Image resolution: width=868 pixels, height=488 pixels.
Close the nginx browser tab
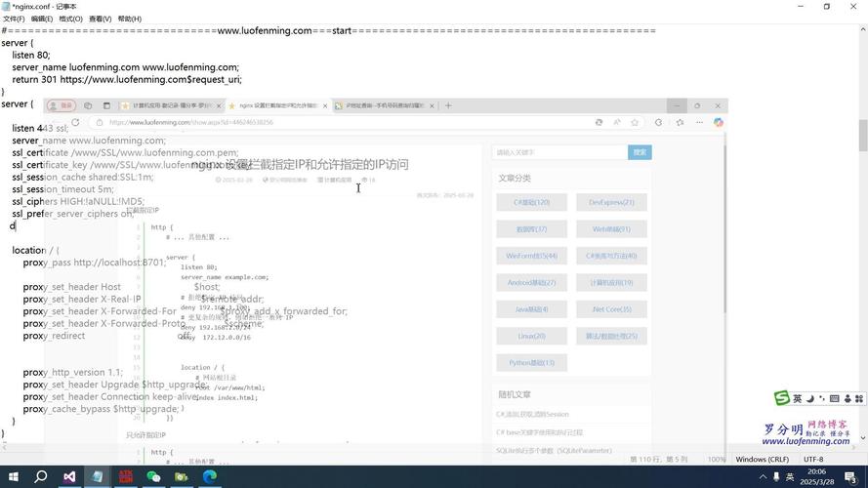325,105
